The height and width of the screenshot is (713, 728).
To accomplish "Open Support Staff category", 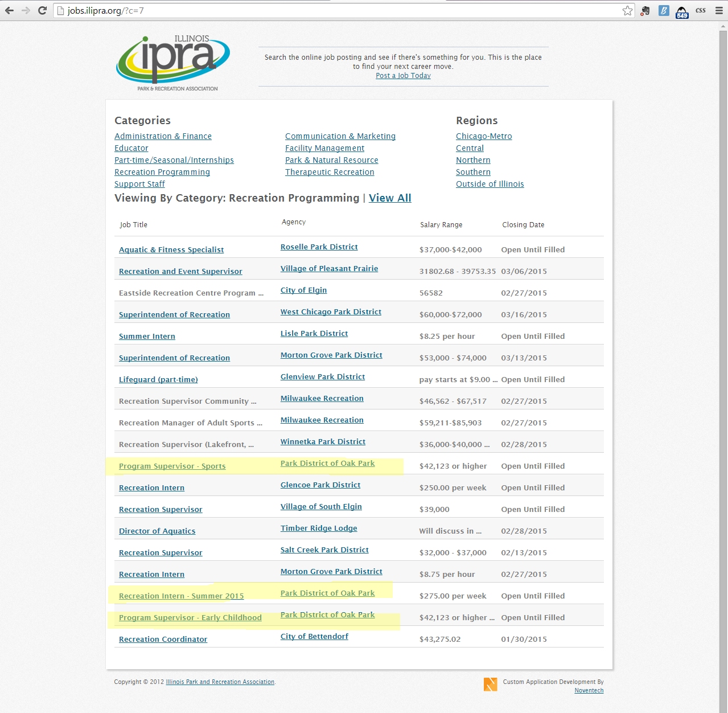I will [139, 184].
